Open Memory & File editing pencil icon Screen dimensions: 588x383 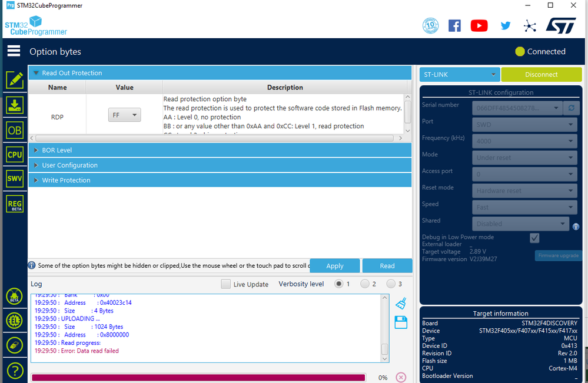click(x=15, y=80)
